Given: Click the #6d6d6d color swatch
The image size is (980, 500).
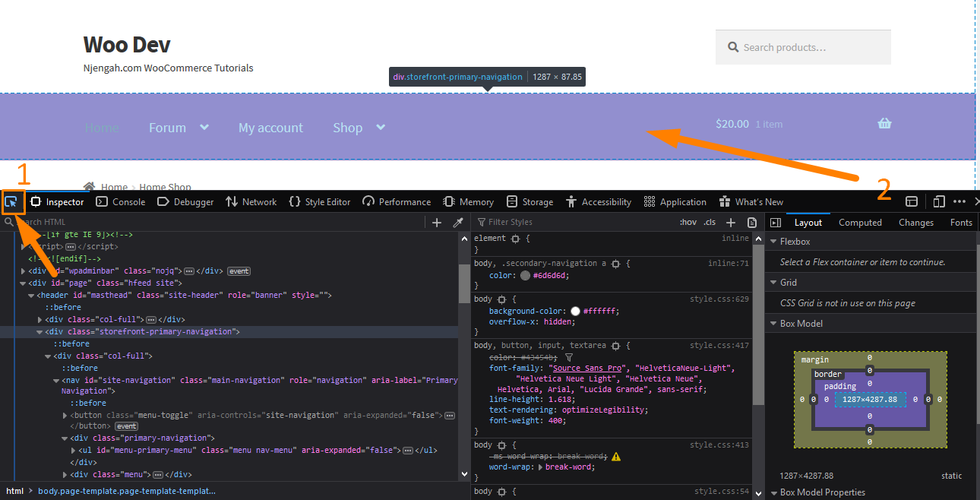Looking at the screenshot, I should [x=525, y=276].
